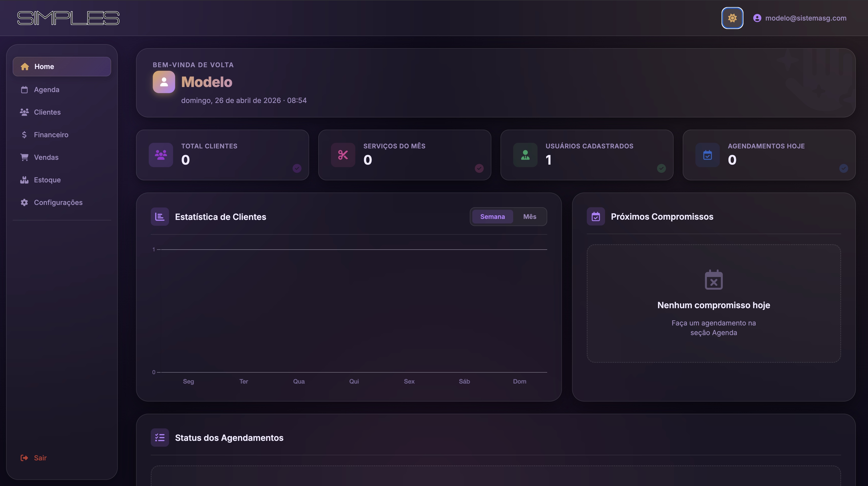This screenshot has width=868, height=486.
Task: Click the 'Qui' label on chart axis
Action: pos(354,381)
